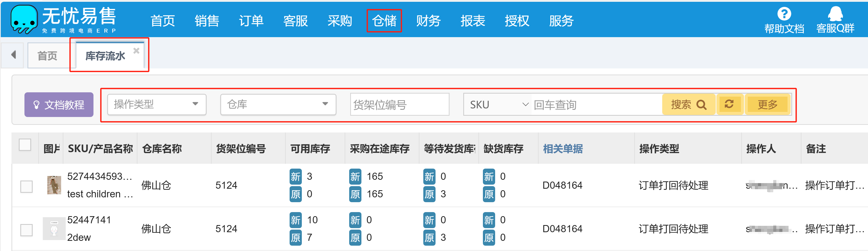Toggle the select-all header checkbox
Screen dimensions: 868x251
(x=25, y=145)
